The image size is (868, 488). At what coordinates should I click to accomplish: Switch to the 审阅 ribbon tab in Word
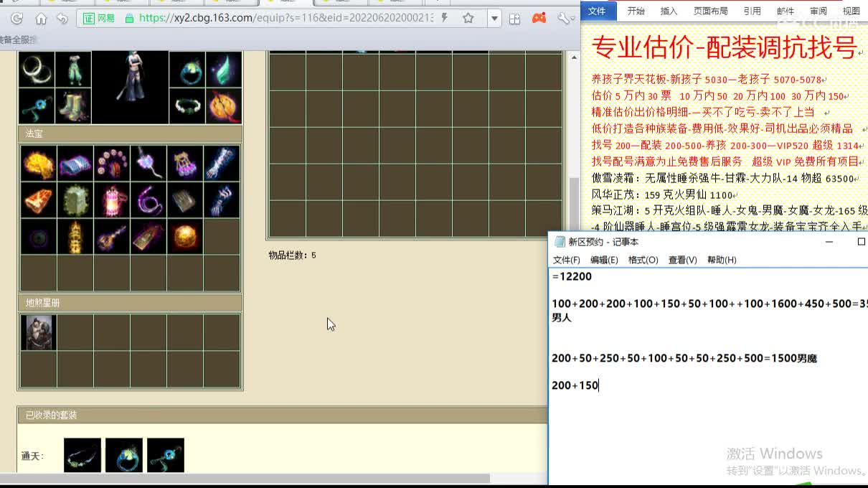point(819,11)
